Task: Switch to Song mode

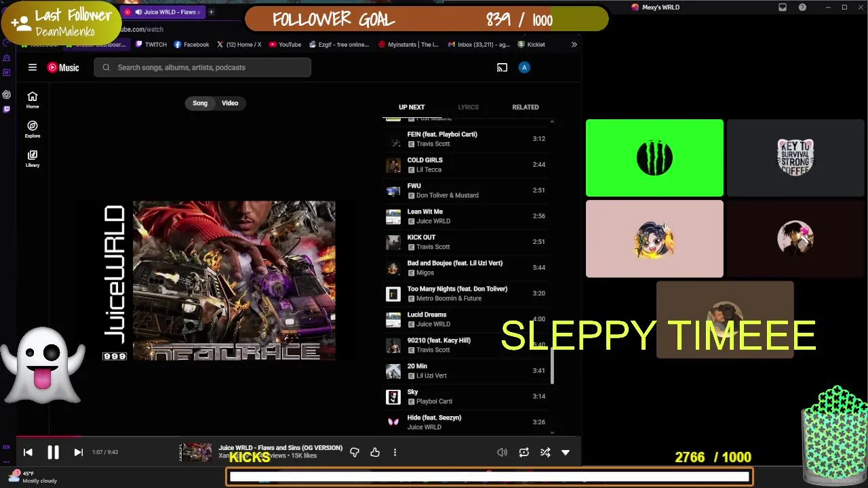Action: coord(200,103)
